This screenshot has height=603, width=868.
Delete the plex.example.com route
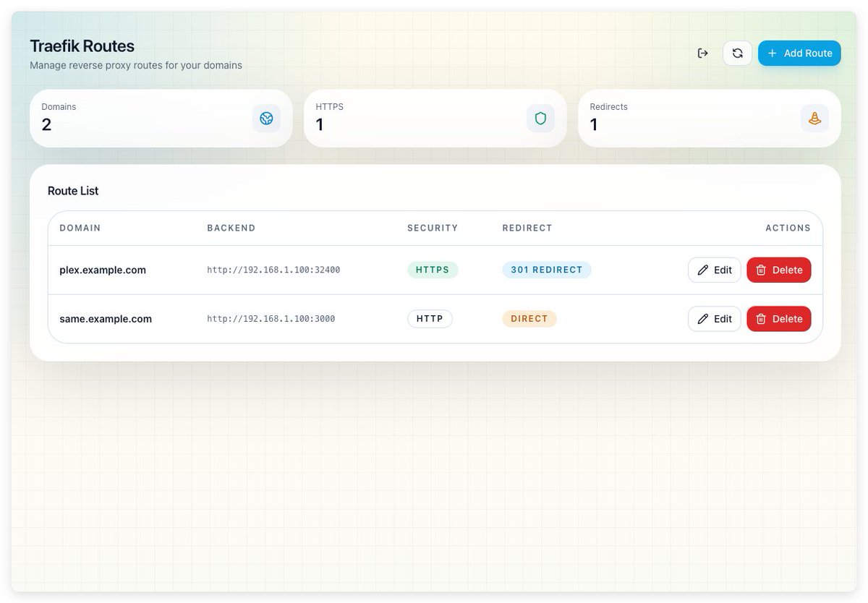point(779,270)
